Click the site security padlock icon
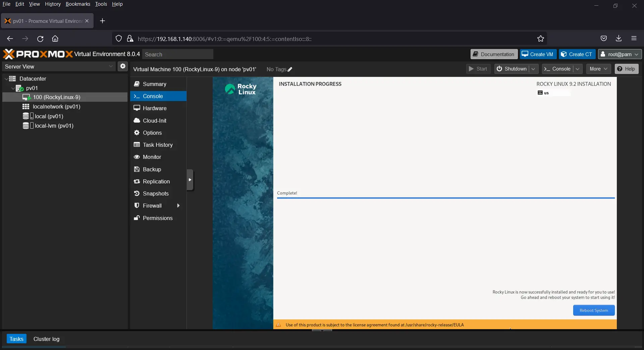The image size is (644, 350). click(x=130, y=39)
